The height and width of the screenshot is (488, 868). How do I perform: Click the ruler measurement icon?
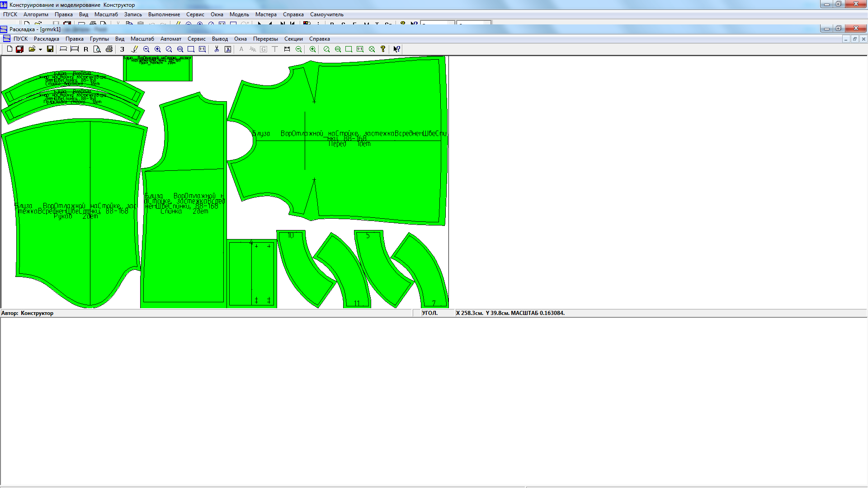coord(287,49)
